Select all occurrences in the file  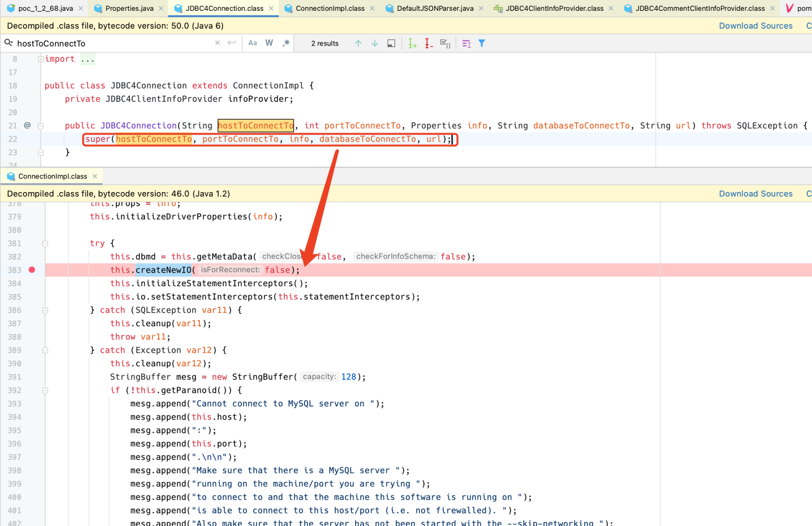(x=446, y=43)
